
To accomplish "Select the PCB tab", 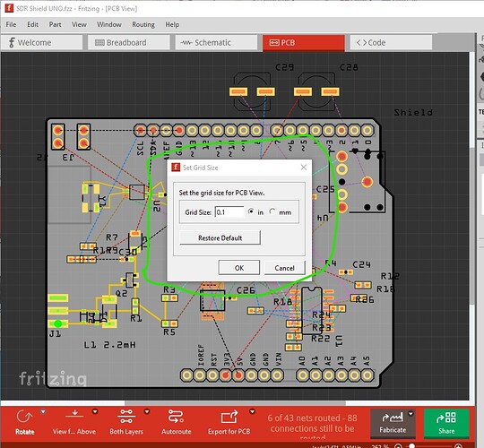I will (x=304, y=42).
